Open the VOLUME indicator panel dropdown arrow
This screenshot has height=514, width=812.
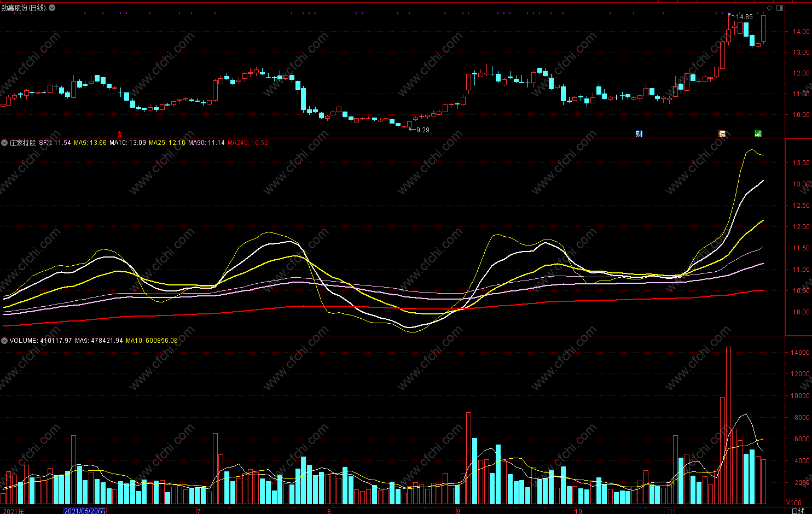(4, 341)
